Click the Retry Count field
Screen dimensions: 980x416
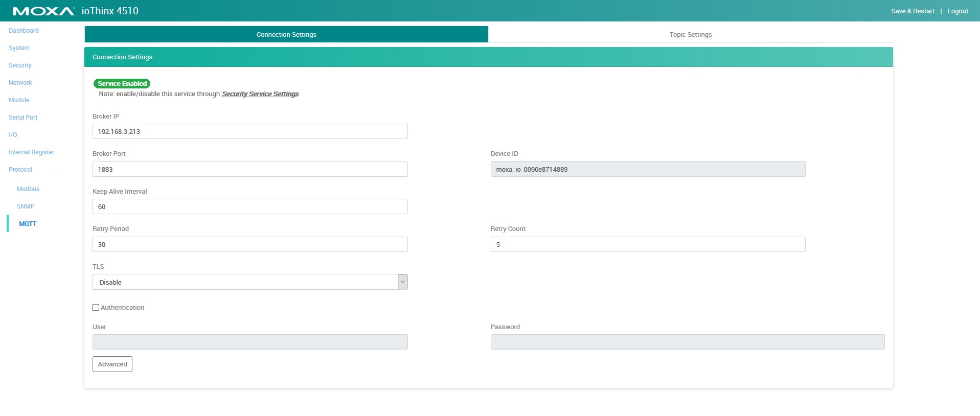pyautogui.click(x=648, y=244)
